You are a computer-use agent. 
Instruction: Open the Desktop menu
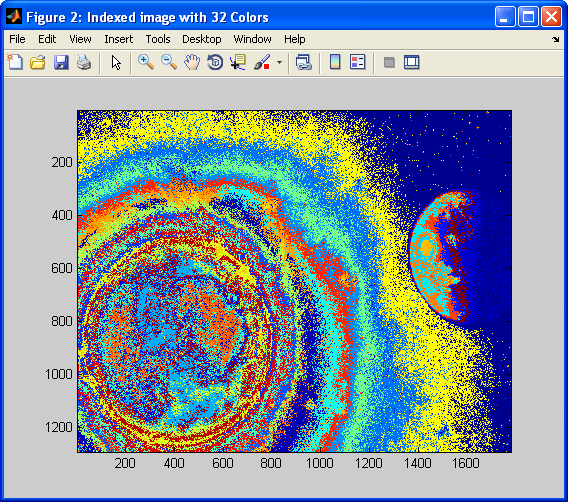click(x=201, y=39)
